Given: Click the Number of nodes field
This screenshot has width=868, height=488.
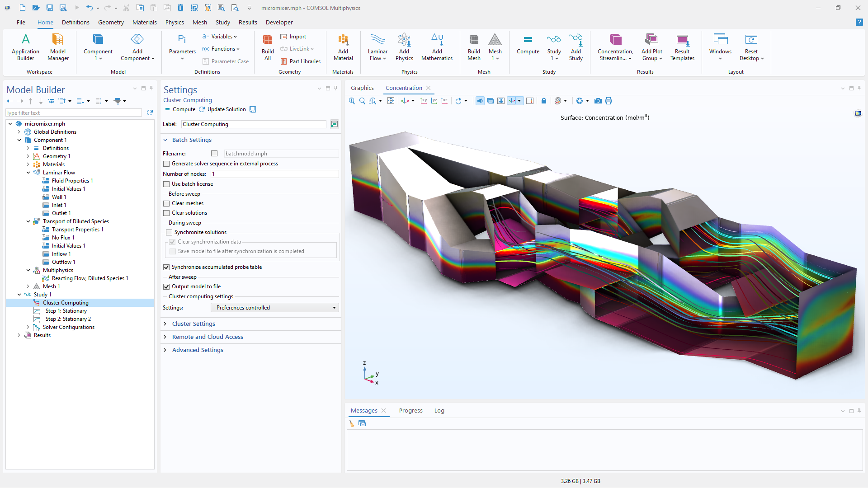Looking at the screenshot, I should click(274, 174).
